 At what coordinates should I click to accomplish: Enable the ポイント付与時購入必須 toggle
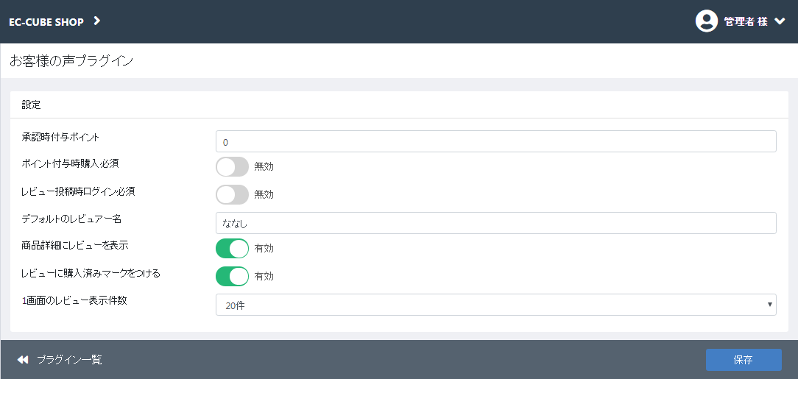coord(232,167)
